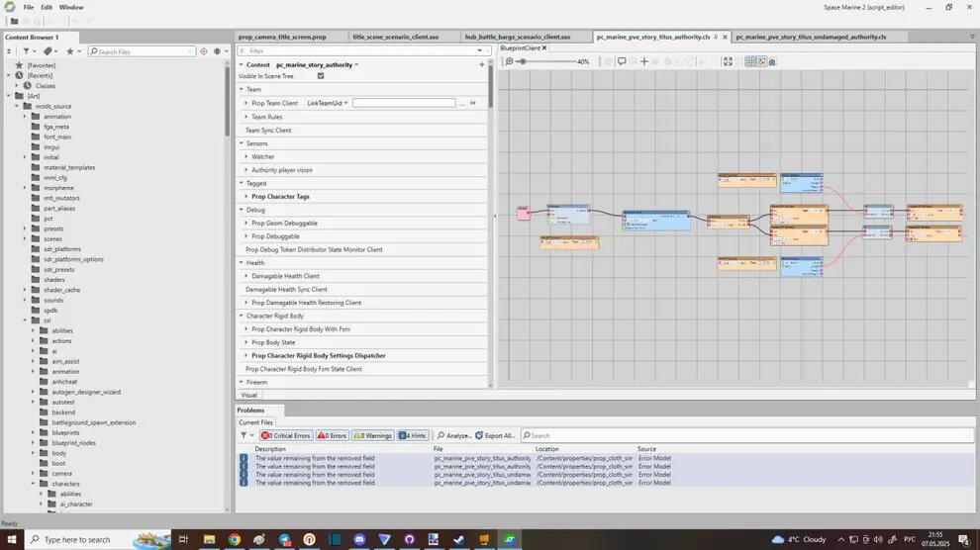The height and width of the screenshot is (550, 980).
Task: Click the blueprint zoom slider handle
Action: coord(523,61)
